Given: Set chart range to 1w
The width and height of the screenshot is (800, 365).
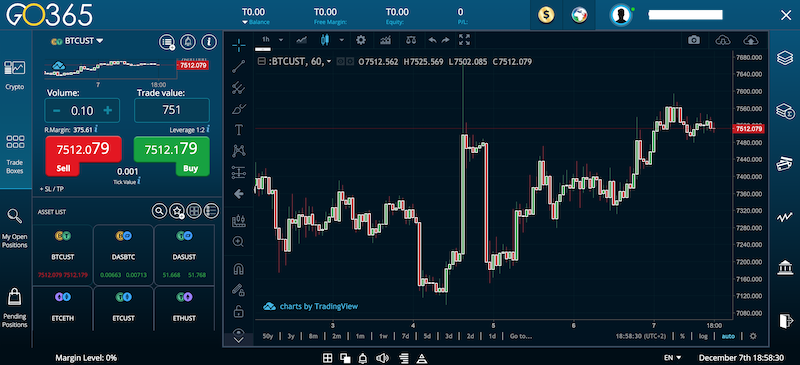Looking at the screenshot, I should click(383, 336).
